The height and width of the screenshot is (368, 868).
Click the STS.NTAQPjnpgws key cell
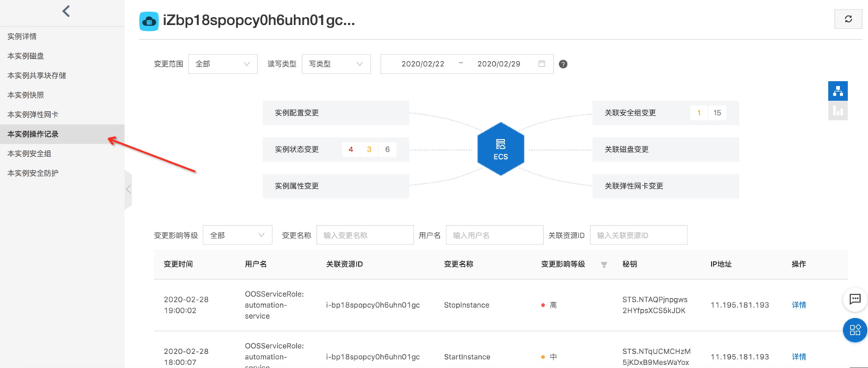656,305
